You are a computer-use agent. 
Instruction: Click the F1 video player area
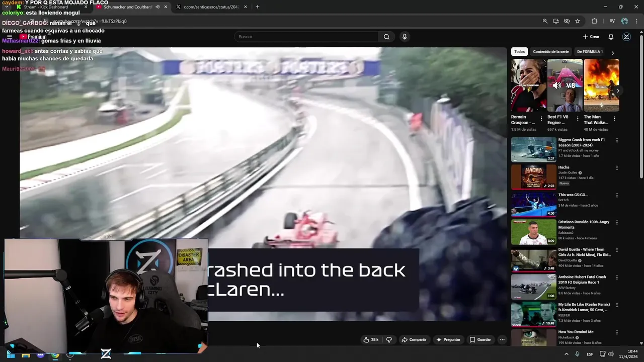coord(263,184)
